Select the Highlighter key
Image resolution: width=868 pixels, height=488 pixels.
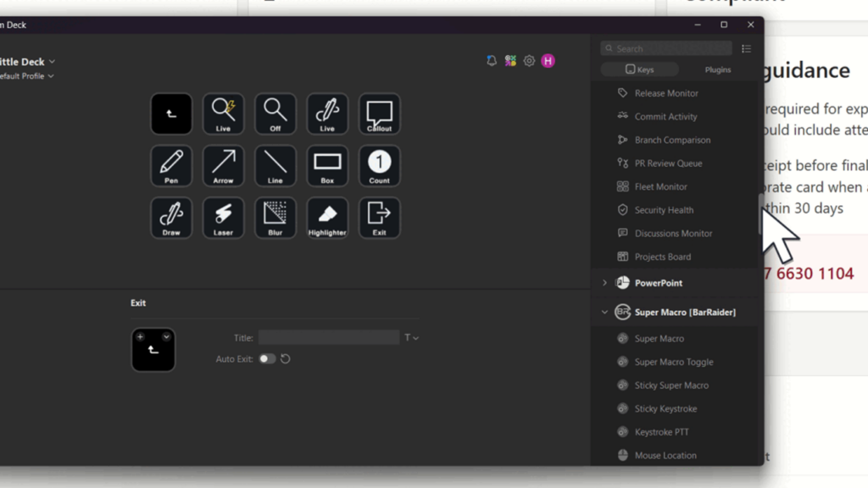(327, 218)
